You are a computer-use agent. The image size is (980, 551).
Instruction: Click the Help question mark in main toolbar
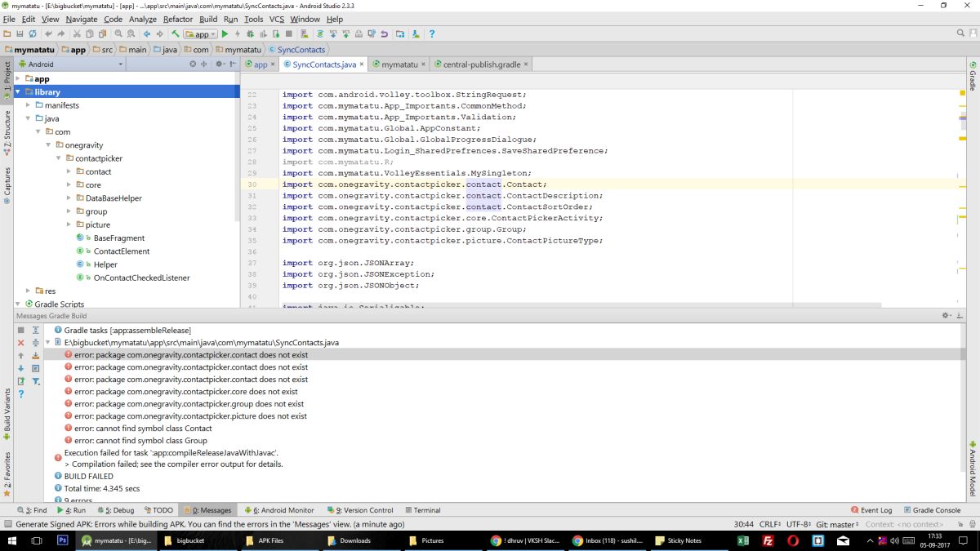[432, 34]
